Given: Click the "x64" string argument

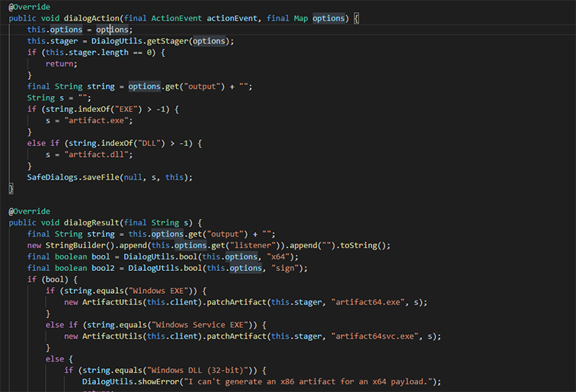Looking at the screenshot, I should tap(278, 257).
